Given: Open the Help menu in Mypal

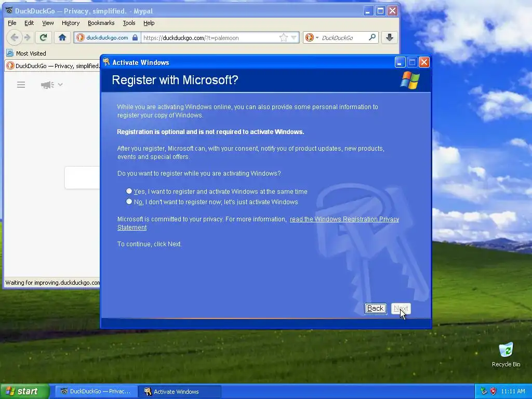Looking at the screenshot, I should pyautogui.click(x=149, y=23).
